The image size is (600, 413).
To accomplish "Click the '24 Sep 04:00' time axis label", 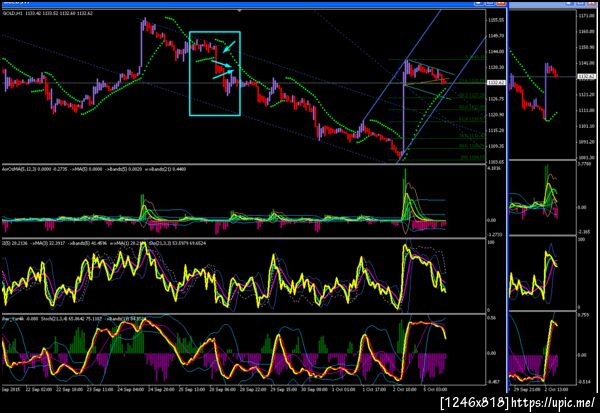I will [130, 389].
